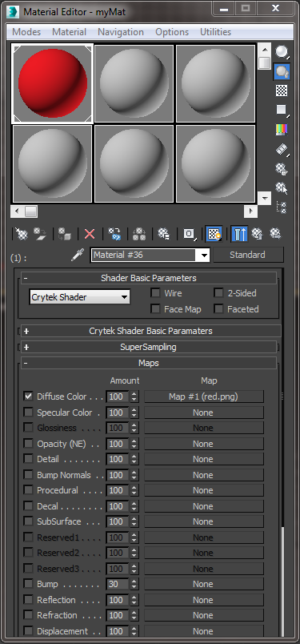Image resolution: width=300 pixels, height=644 pixels.
Task: Enable the Faceted checkbox
Action: (x=218, y=309)
